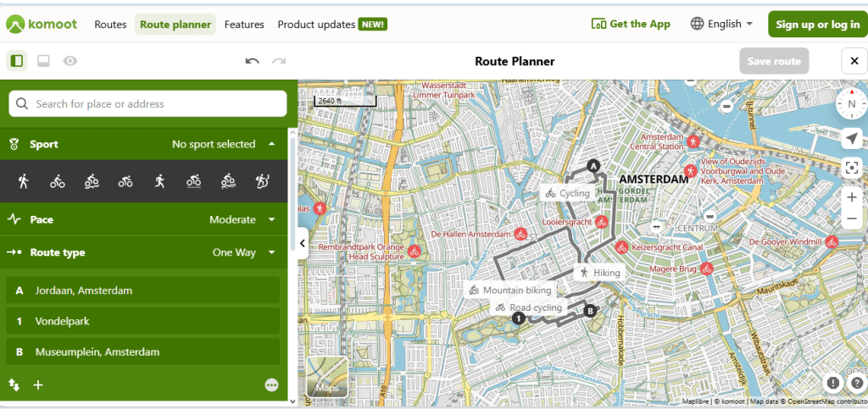868x409 pixels.
Task: Toggle the left sidebar panel layout
Action: pos(17,61)
